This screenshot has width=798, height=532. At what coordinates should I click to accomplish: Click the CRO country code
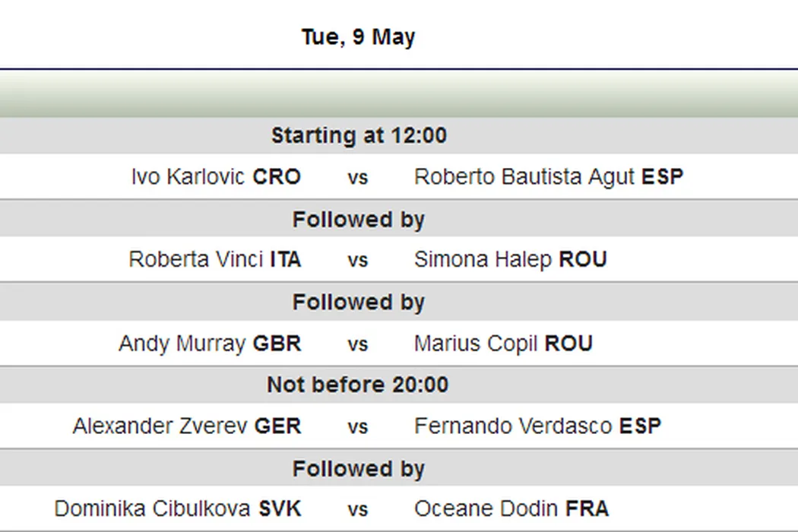pyautogui.click(x=277, y=177)
